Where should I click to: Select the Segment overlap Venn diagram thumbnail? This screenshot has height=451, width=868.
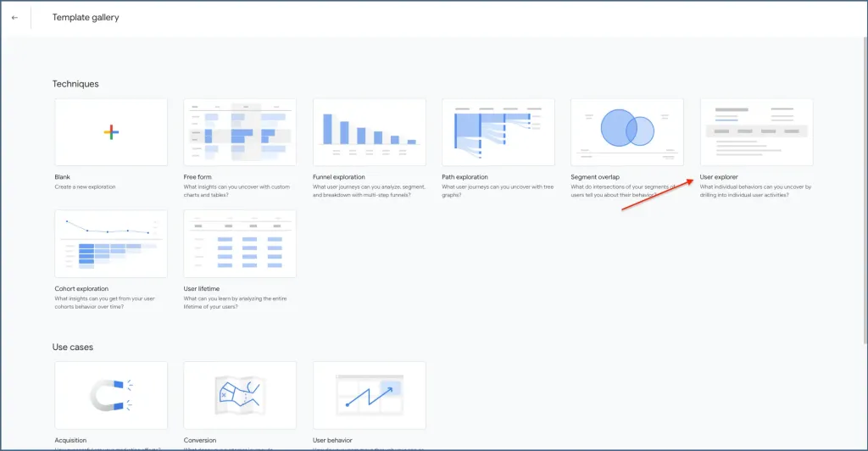627,132
